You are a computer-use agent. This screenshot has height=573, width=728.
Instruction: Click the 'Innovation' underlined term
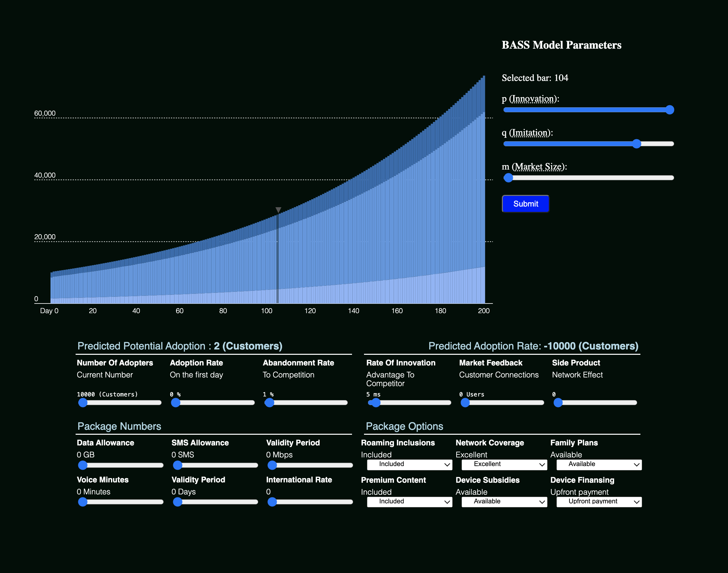click(533, 99)
